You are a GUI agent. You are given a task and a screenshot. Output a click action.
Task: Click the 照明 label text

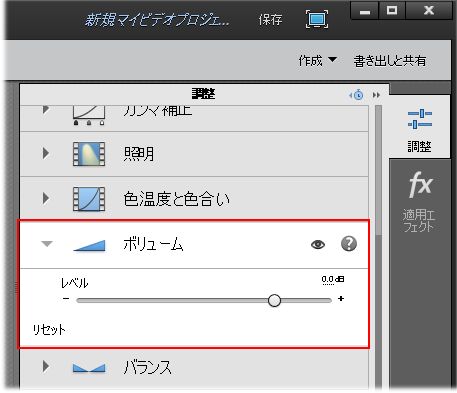coord(139,154)
